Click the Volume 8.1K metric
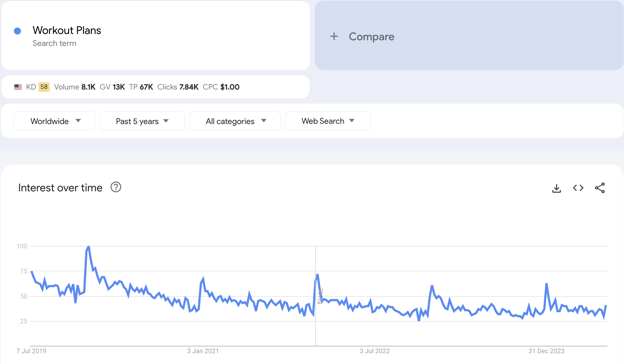The image size is (624, 364). [x=75, y=87]
